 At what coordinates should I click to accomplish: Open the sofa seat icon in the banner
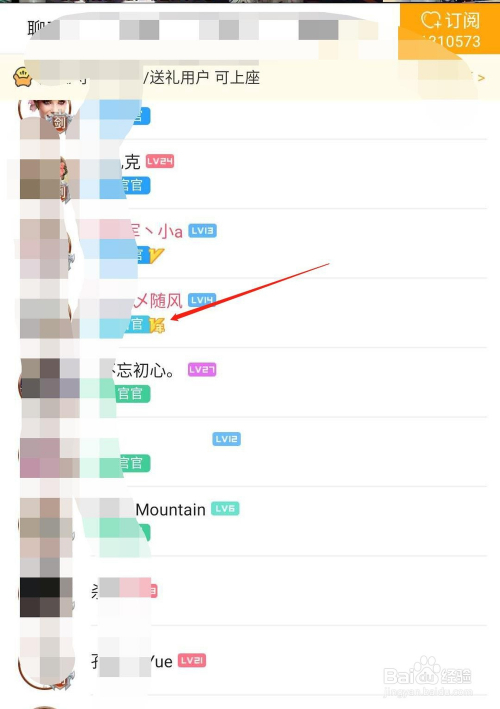click(x=23, y=77)
